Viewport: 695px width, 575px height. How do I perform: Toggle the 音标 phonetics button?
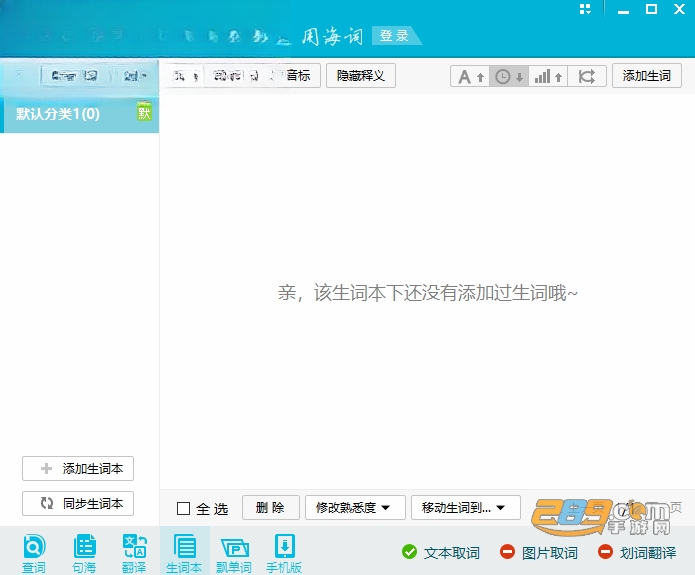[297, 76]
